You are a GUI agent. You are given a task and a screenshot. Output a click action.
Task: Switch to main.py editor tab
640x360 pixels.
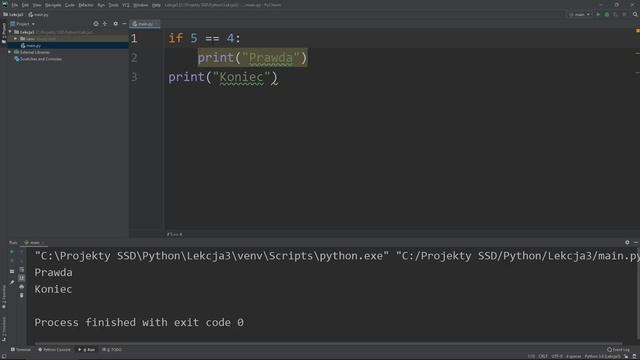(x=145, y=24)
